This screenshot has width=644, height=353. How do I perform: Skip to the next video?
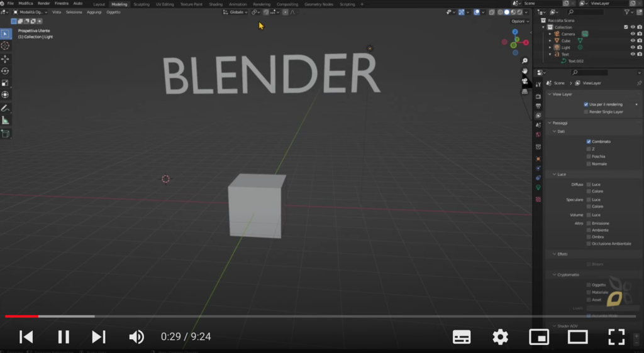tap(99, 337)
